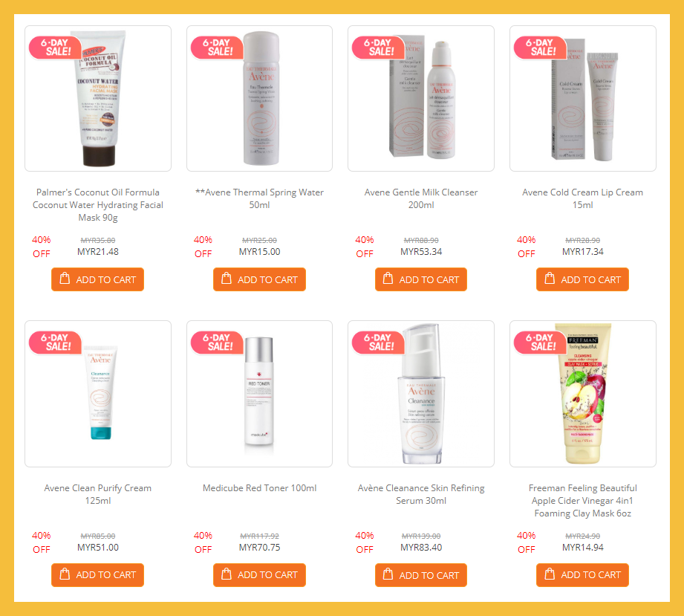Open Avene Clean Purify Cream 125ml title link
The image size is (684, 616).
pyautogui.click(x=98, y=494)
